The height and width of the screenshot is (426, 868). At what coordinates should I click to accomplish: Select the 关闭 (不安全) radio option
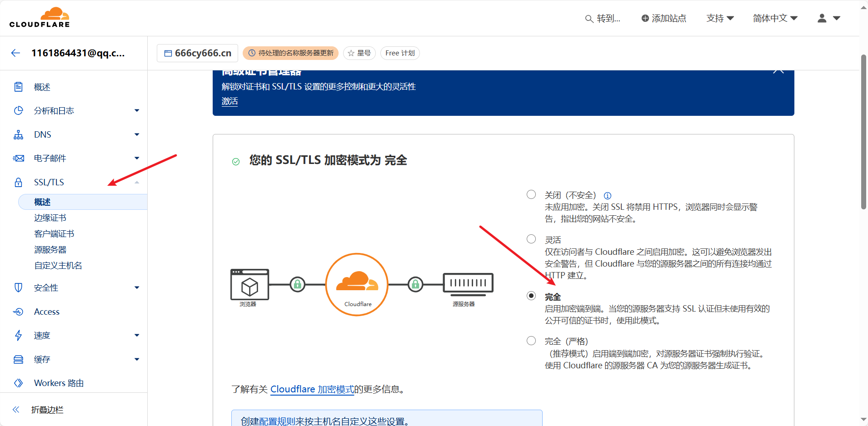click(x=531, y=194)
